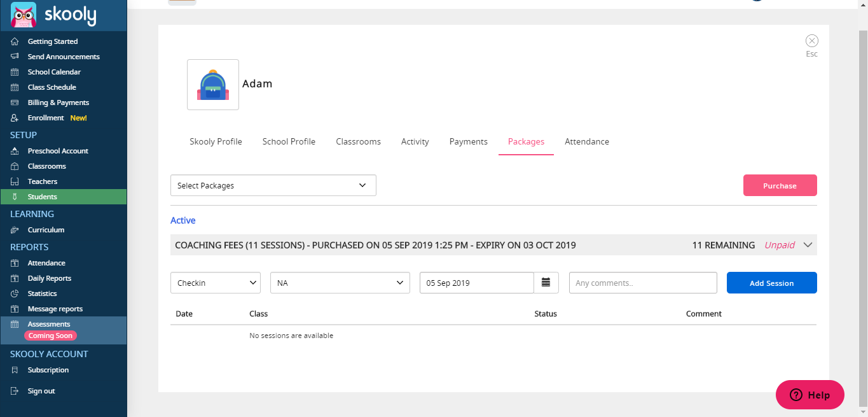
Task: Open Teachers in the sidebar
Action: tap(43, 181)
